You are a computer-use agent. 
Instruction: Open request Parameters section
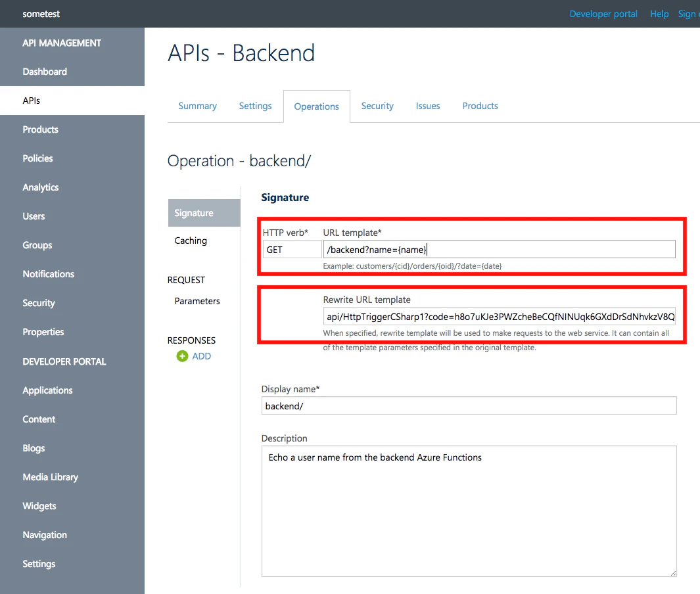(x=197, y=301)
